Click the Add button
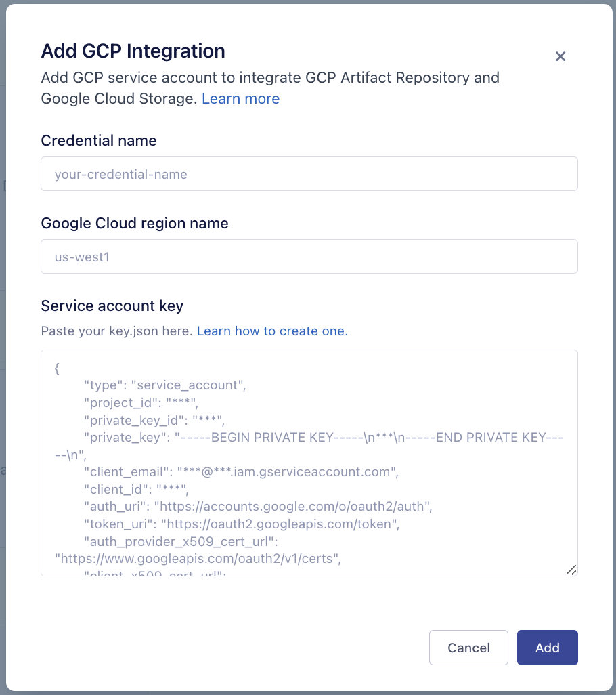 548,648
